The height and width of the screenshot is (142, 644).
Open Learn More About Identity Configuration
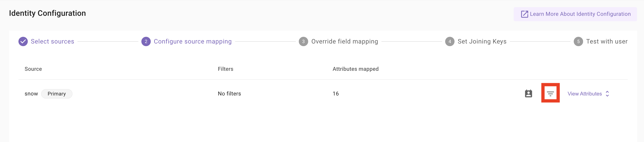pyautogui.click(x=575, y=14)
